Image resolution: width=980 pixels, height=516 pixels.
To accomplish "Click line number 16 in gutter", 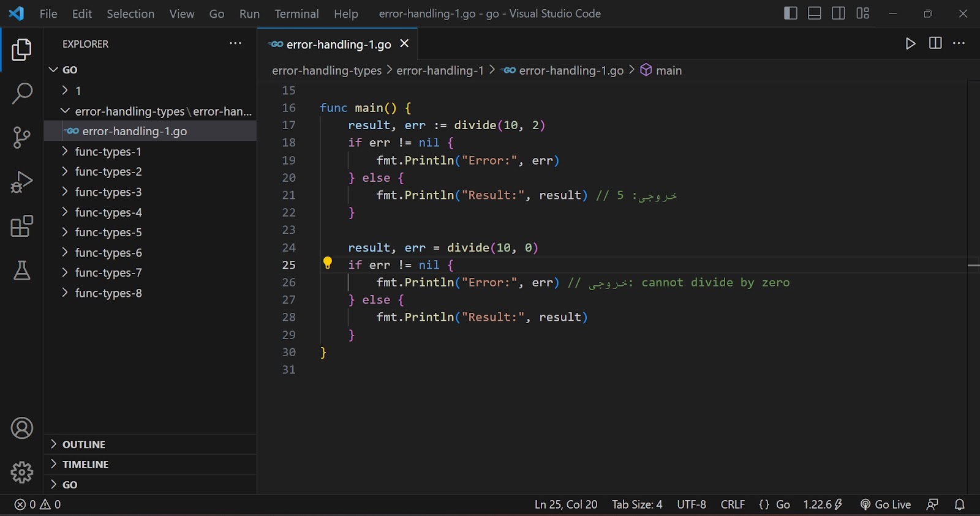I will (x=288, y=108).
